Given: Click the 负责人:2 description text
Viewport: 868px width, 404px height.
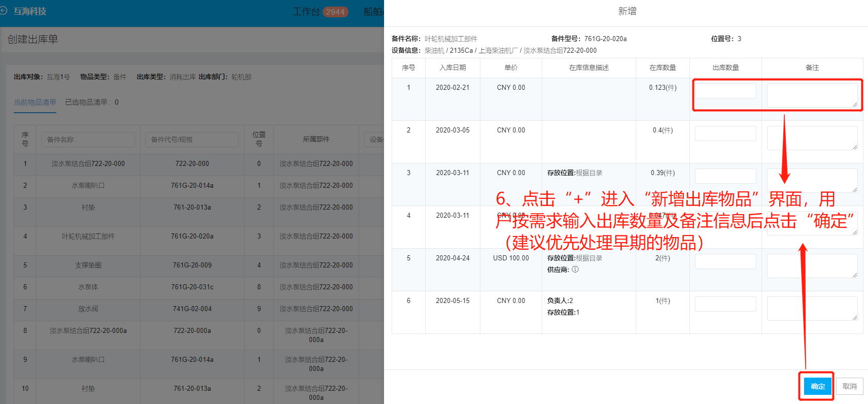Looking at the screenshot, I should pos(560,300).
